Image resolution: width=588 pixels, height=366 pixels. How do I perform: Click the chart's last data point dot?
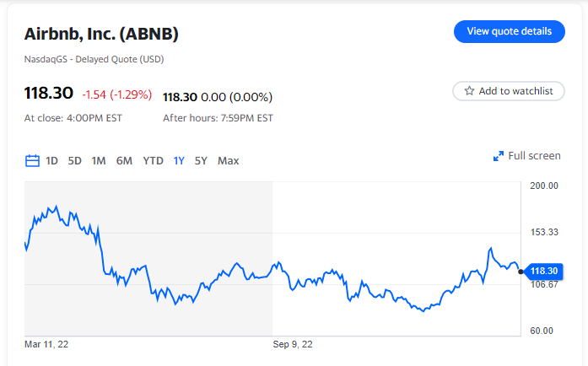click(521, 271)
